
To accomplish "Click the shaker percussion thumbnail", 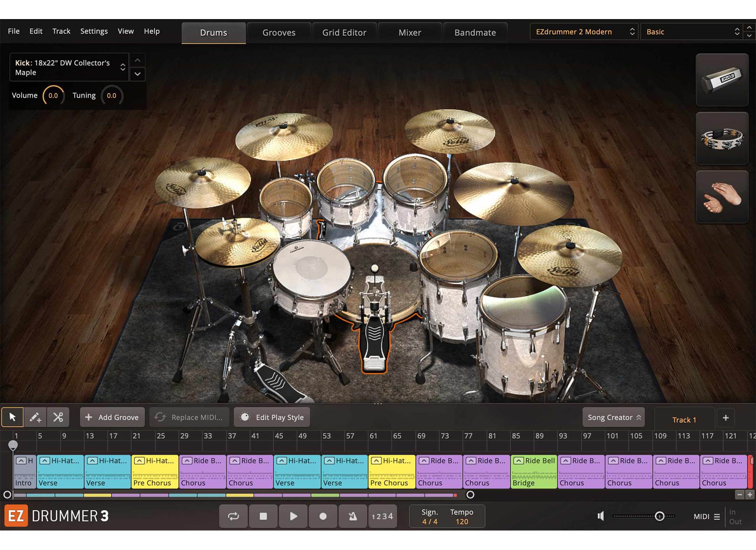I will pos(722,80).
